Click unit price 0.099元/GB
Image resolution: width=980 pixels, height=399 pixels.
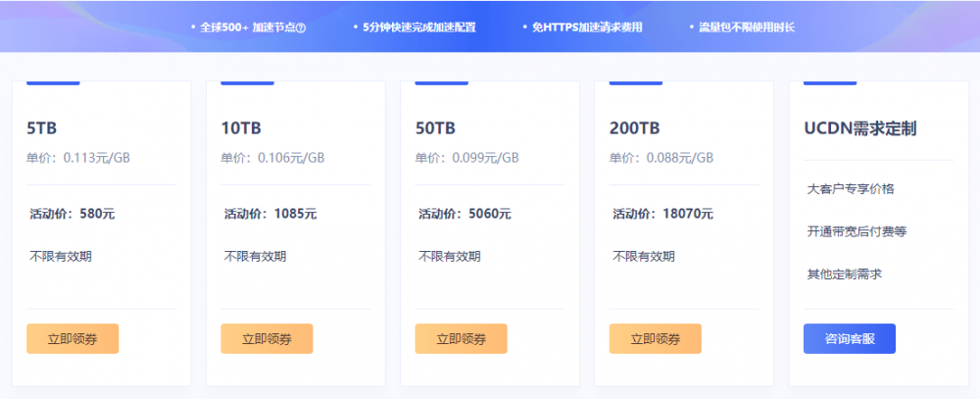(x=486, y=158)
